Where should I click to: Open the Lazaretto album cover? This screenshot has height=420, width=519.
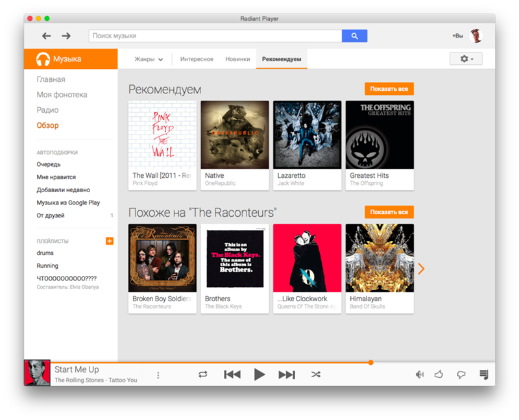click(307, 135)
